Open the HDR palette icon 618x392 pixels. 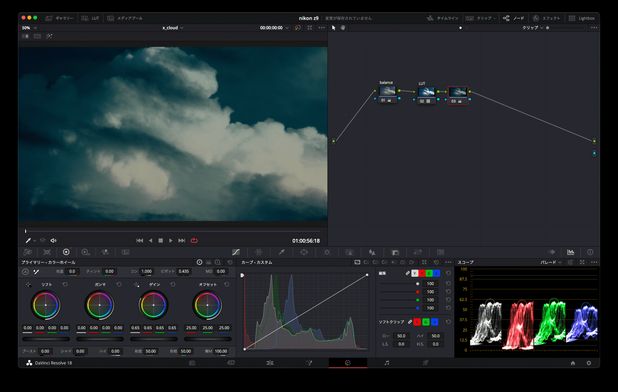(x=85, y=252)
